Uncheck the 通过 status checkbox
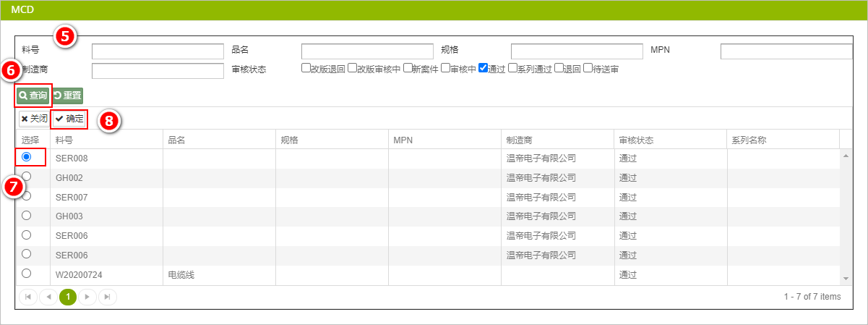 (483, 69)
